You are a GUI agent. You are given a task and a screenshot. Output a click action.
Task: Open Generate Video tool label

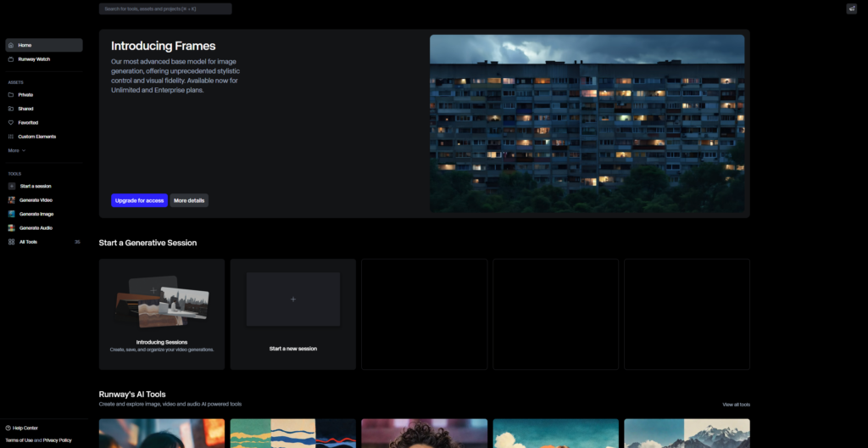pos(36,200)
